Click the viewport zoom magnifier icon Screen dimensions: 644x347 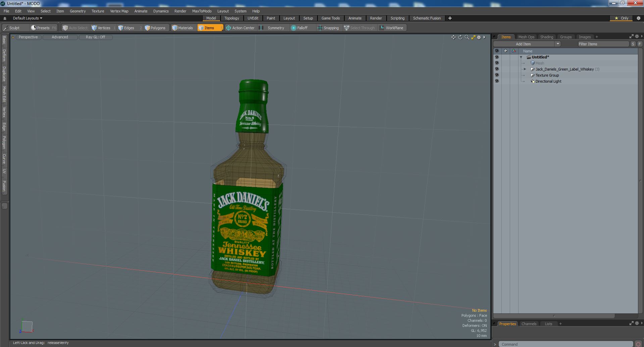click(x=467, y=37)
